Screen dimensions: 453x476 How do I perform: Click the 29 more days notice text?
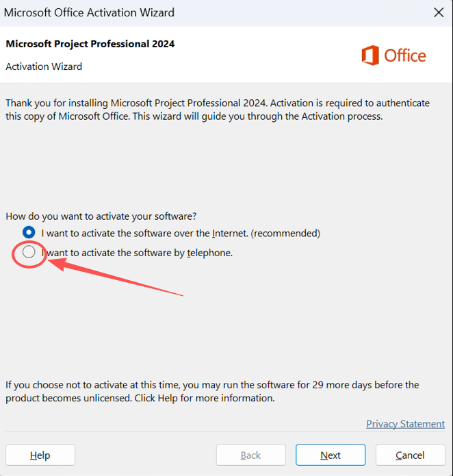click(x=212, y=391)
